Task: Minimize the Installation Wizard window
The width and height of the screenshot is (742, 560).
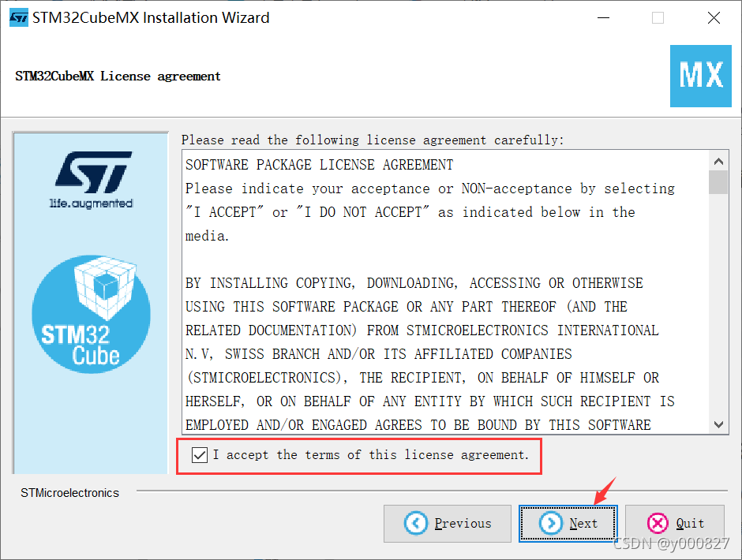Action: [603, 18]
